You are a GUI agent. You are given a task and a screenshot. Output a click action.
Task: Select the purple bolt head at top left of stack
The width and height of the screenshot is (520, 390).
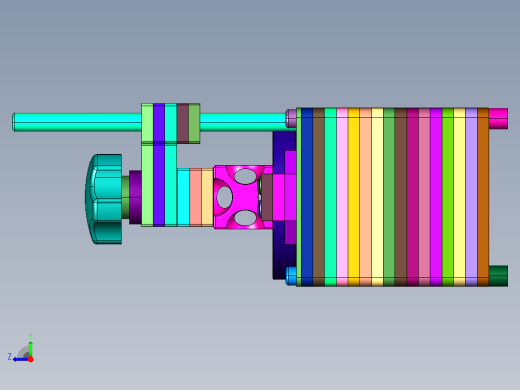(291, 118)
